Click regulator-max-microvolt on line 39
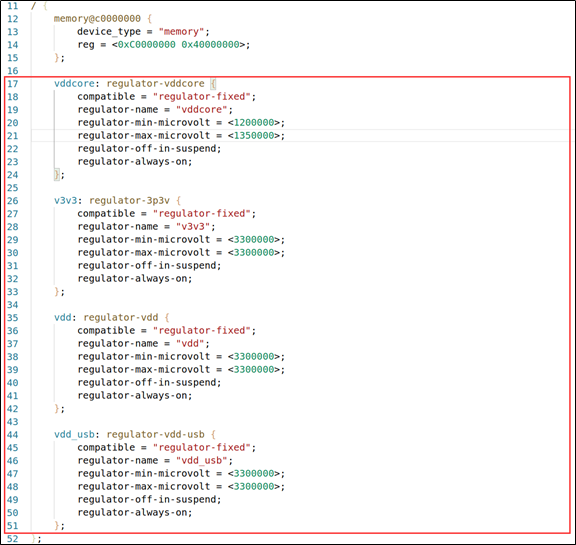This screenshot has height=545, width=576. (144, 370)
